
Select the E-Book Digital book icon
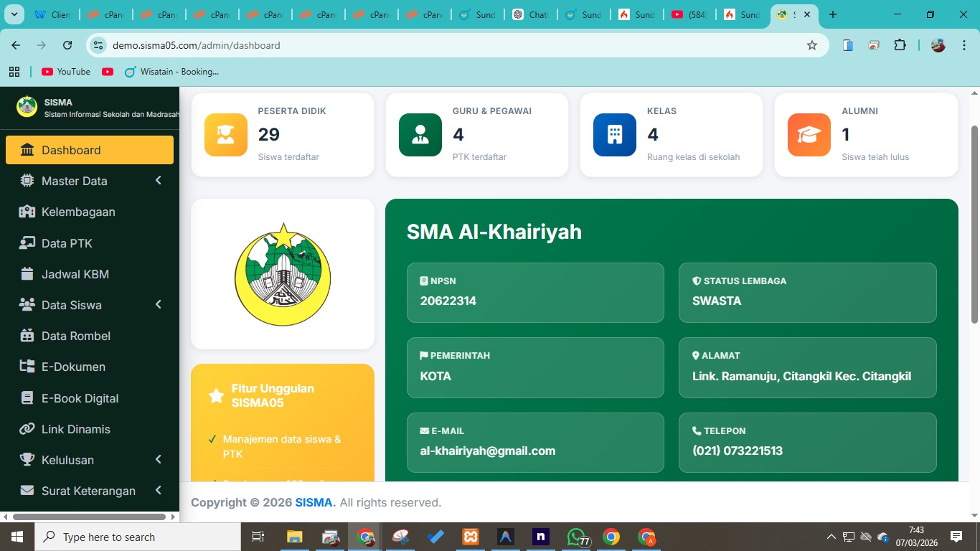(27, 397)
